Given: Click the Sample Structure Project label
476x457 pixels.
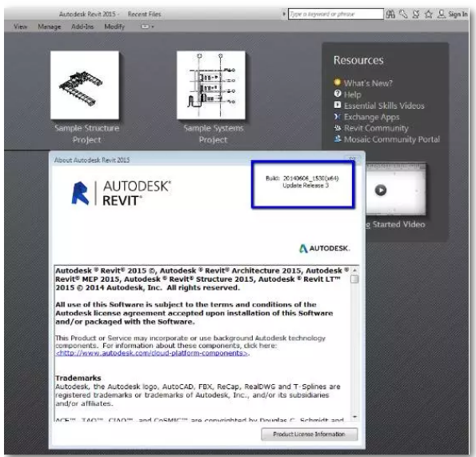Looking at the screenshot, I should [x=87, y=134].
